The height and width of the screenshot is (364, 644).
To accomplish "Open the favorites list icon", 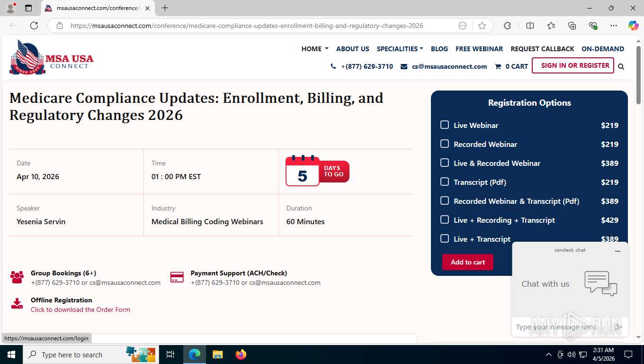I will tap(551, 26).
